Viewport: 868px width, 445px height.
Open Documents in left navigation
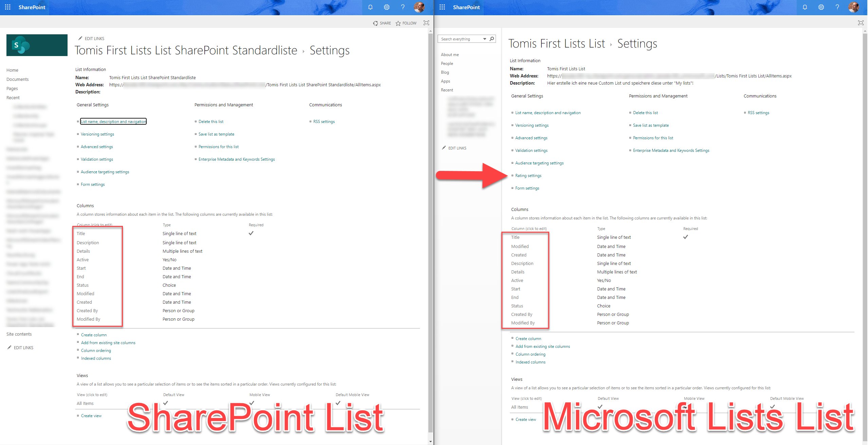17,79
